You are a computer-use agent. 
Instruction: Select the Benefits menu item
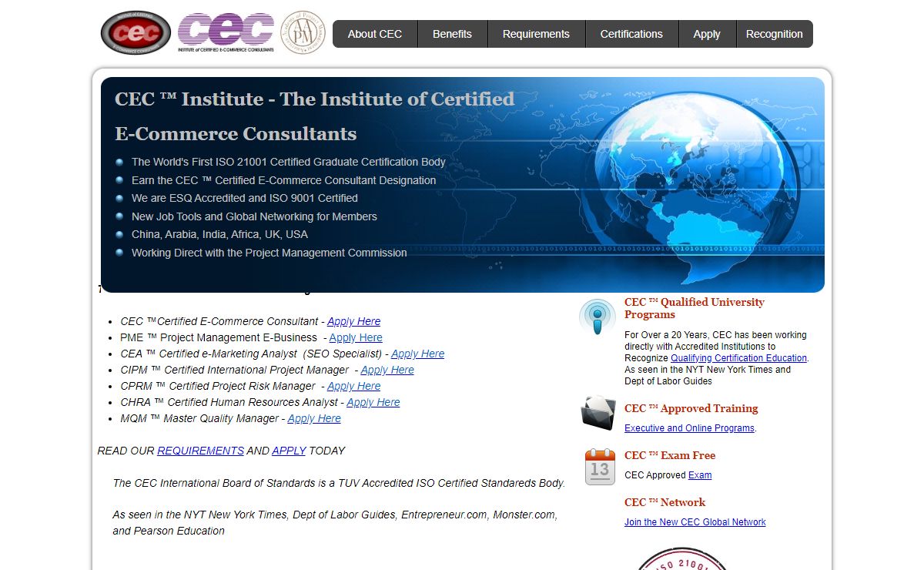pos(452,34)
